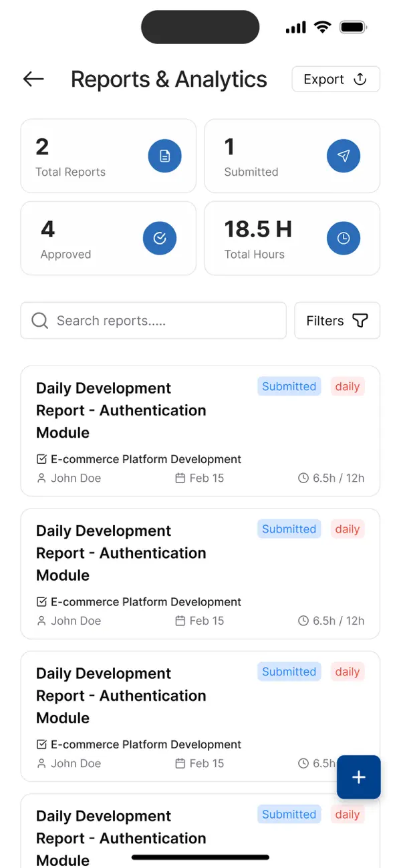Open the first Daily Development Report card title

pos(121,410)
